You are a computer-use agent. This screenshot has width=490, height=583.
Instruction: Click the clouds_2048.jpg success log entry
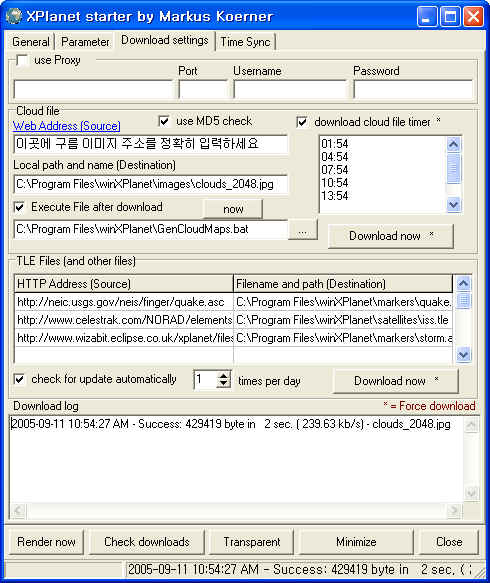pyautogui.click(x=231, y=424)
